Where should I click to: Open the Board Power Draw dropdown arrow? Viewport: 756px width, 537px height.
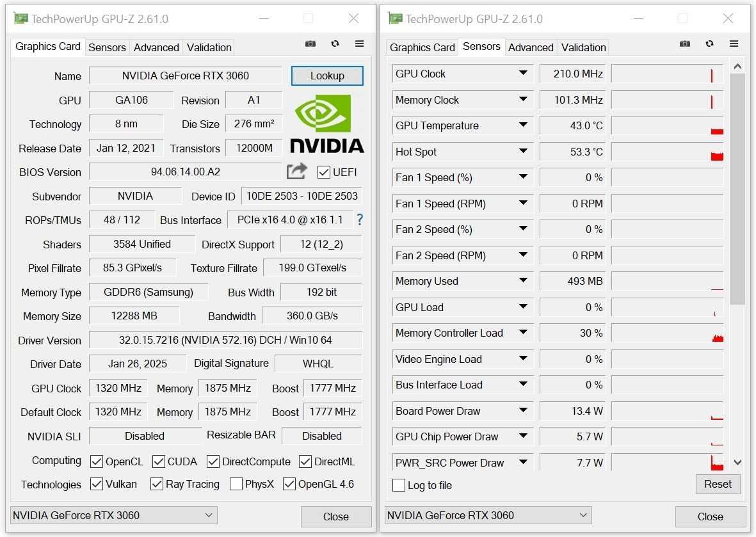[x=523, y=410]
